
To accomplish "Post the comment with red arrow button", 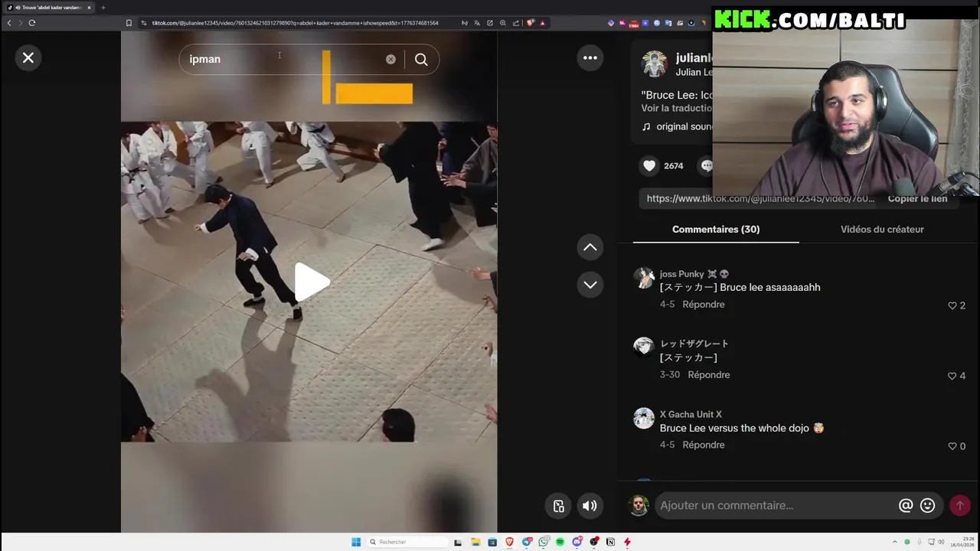I will pyautogui.click(x=959, y=505).
